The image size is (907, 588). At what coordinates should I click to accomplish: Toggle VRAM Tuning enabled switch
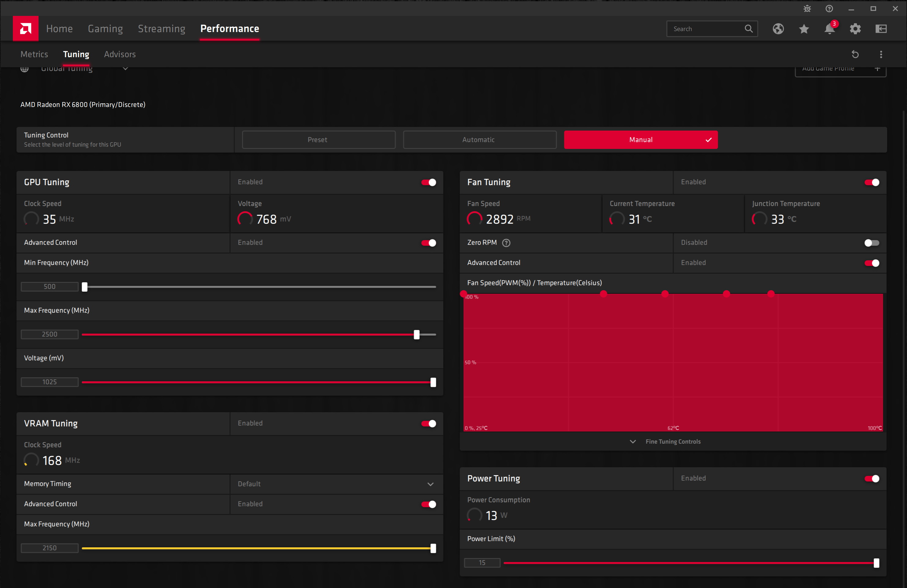pyautogui.click(x=429, y=423)
